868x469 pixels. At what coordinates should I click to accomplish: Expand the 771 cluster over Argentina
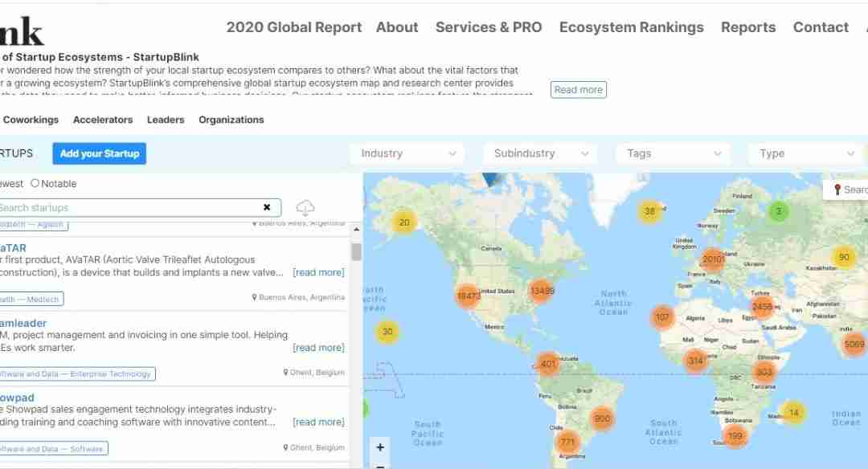pyautogui.click(x=567, y=442)
